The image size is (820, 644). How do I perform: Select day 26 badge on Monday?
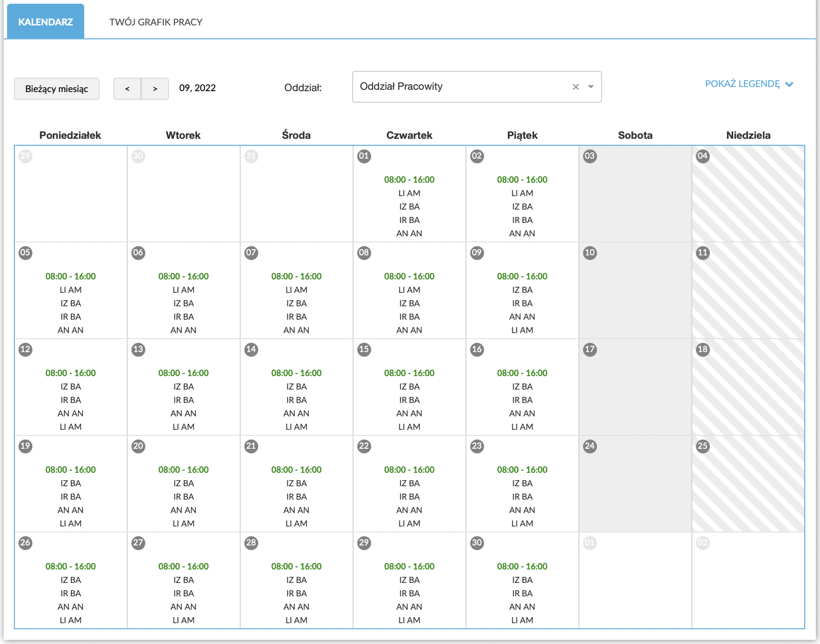(25, 543)
